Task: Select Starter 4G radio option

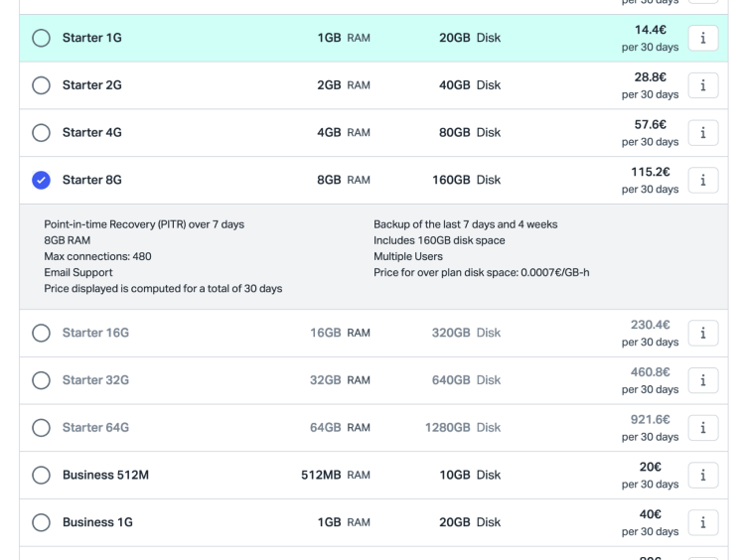Action: 41,133
